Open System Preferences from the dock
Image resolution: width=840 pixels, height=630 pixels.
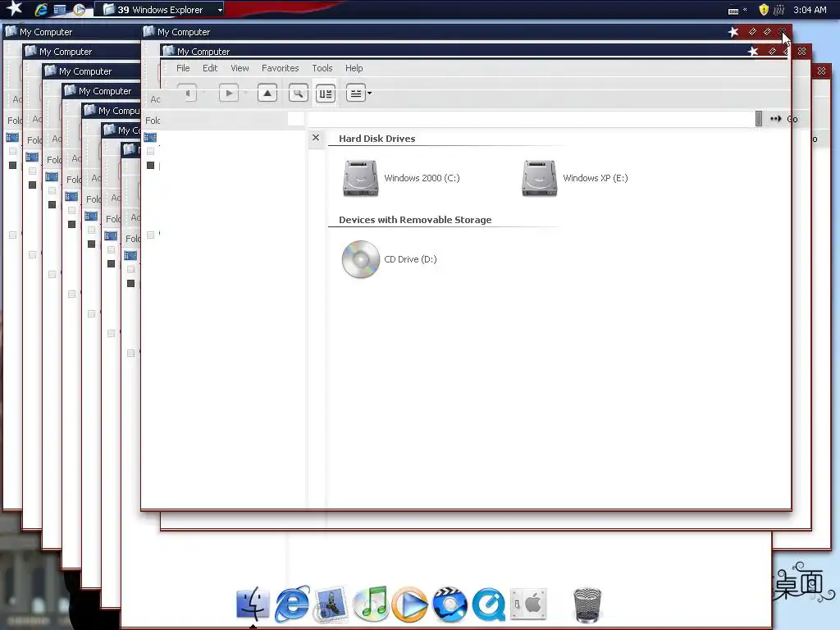pos(528,605)
